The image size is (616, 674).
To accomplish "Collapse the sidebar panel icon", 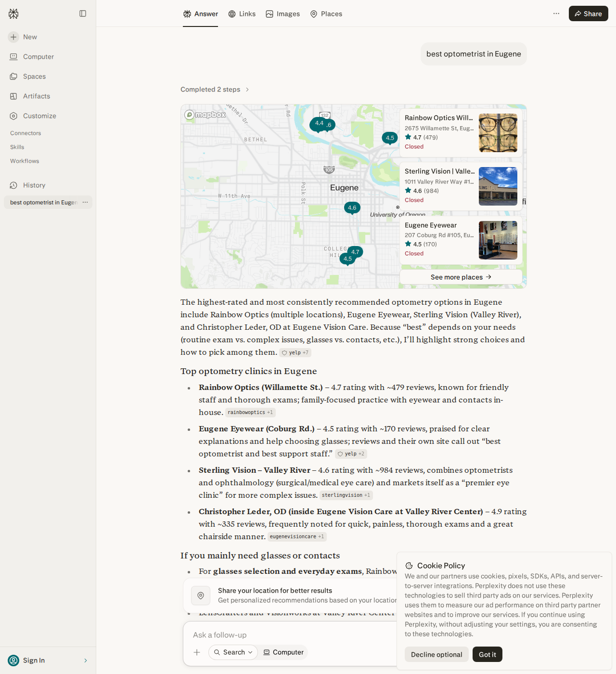I will (x=83, y=13).
